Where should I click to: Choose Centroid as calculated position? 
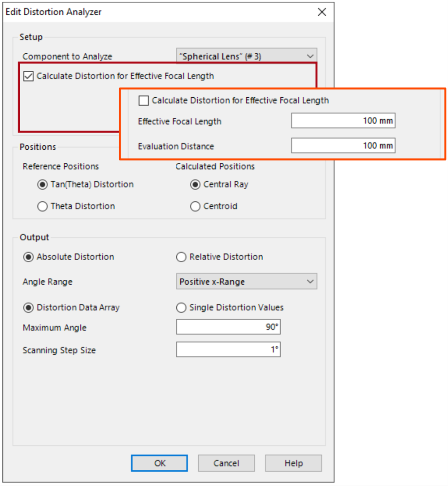coord(195,206)
